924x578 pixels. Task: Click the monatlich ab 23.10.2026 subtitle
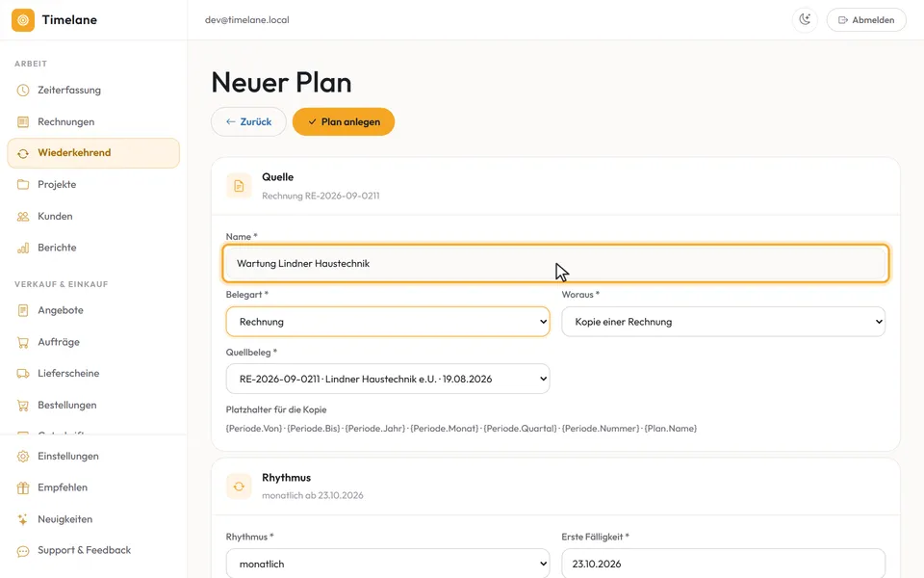click(312, 495)
